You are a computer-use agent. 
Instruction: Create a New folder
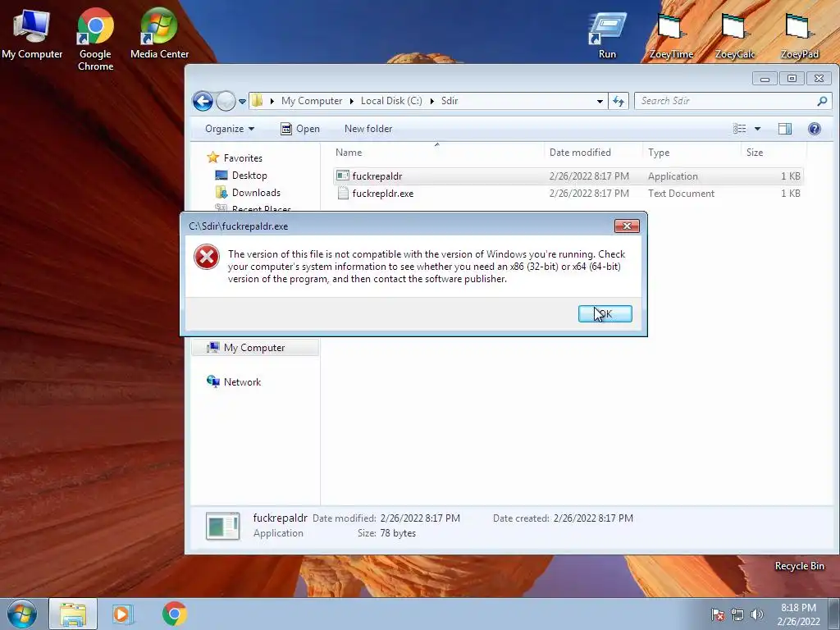click(x=368, y=129)
